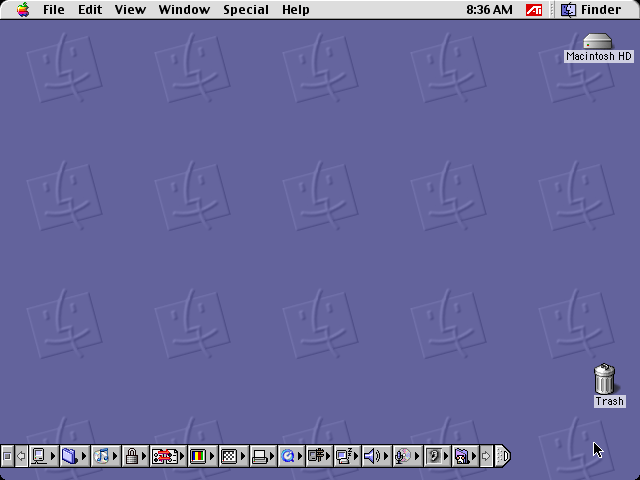640x480 pixels.
Task: Click the printer selector strip icon
Action: click(x=259, y=456)
